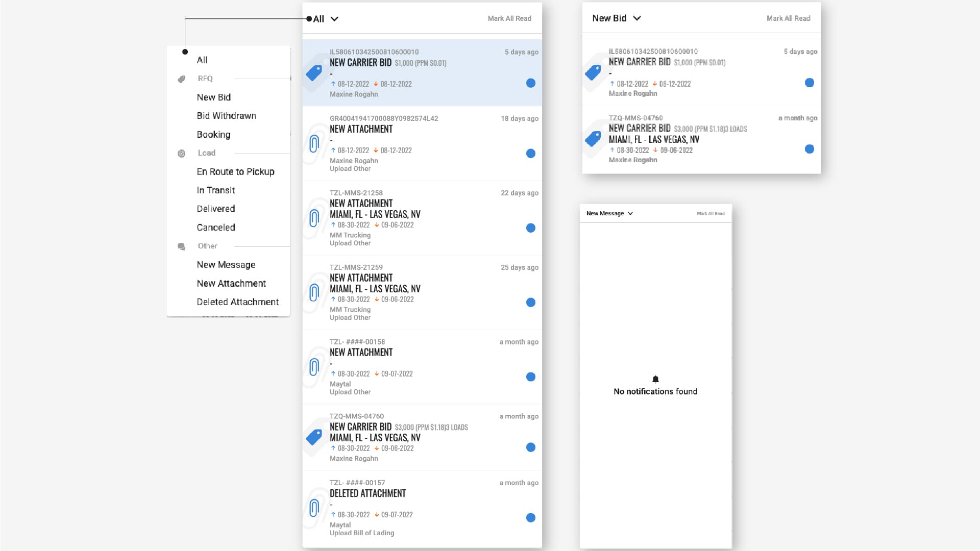
Task: Choose Bid Withdrawn filter option
Action: coord(227,116)
